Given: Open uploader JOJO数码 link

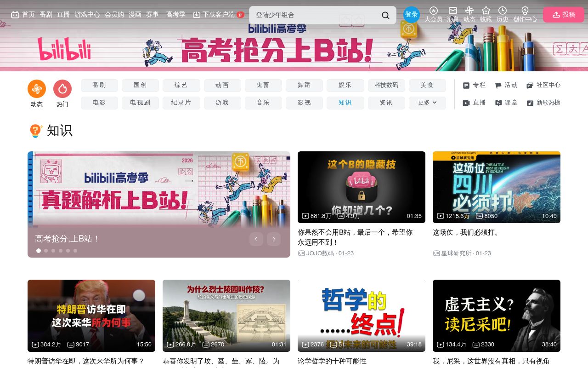Looking at the screenshot, I should pos(320,253).
